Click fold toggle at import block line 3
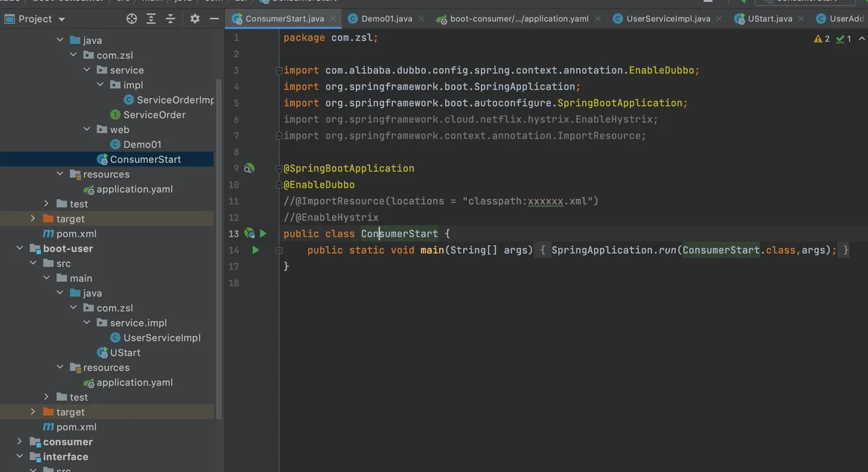 [x=279, y=71]
